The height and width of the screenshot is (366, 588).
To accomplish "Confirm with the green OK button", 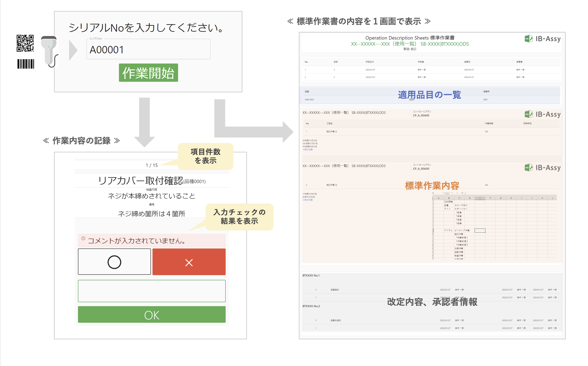I will click(152, 315).
